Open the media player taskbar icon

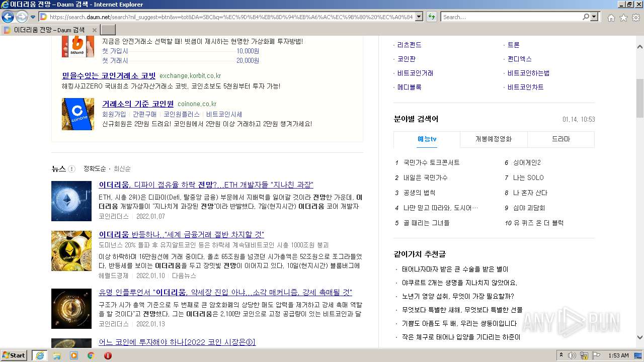tap(74, 355)
